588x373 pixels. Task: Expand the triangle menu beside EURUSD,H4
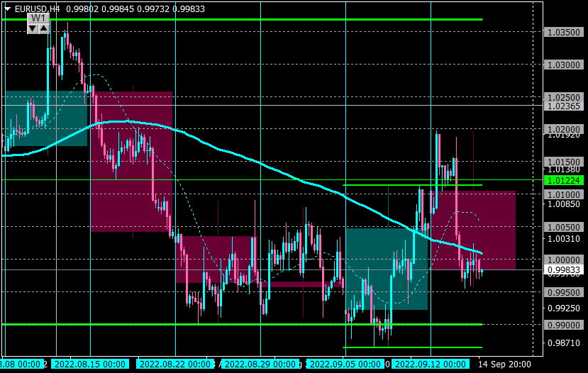click(8, 9)
